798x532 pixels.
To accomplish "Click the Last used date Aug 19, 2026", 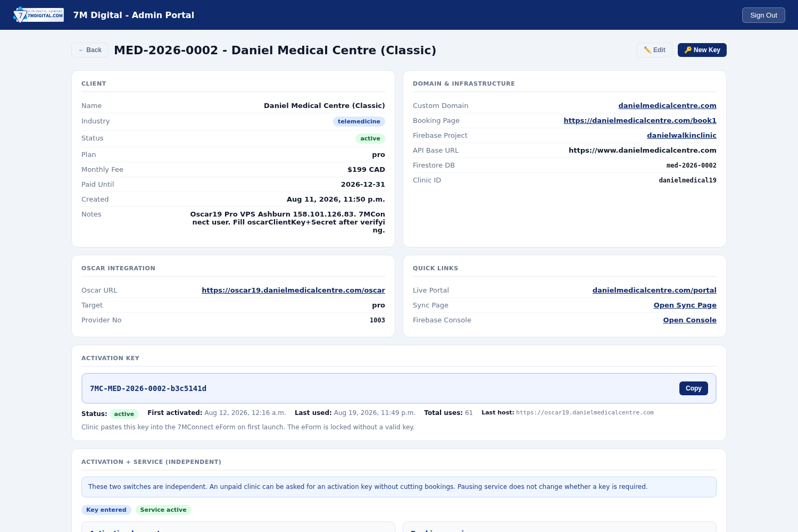I will [375, 413].
